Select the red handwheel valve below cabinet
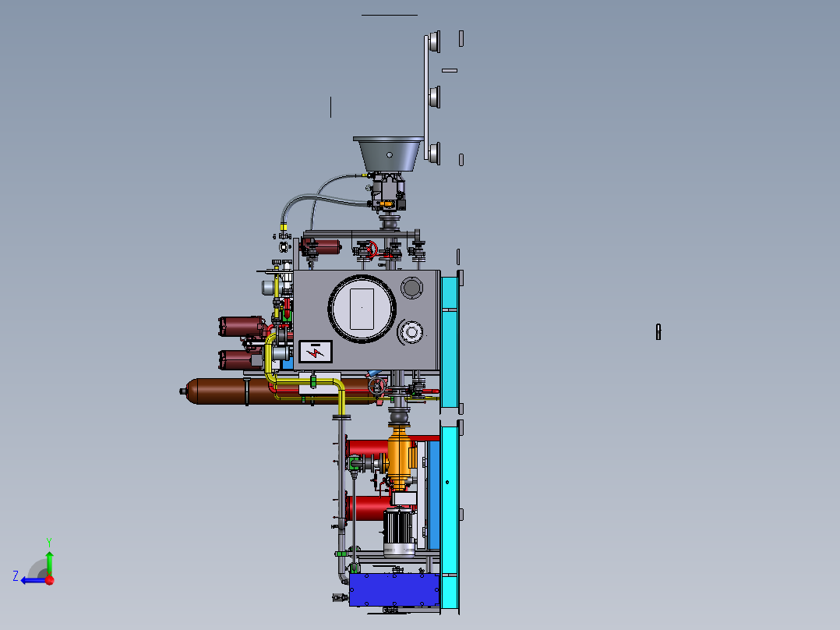The width and height of the screenshot is (840, 630). point(377,385)
